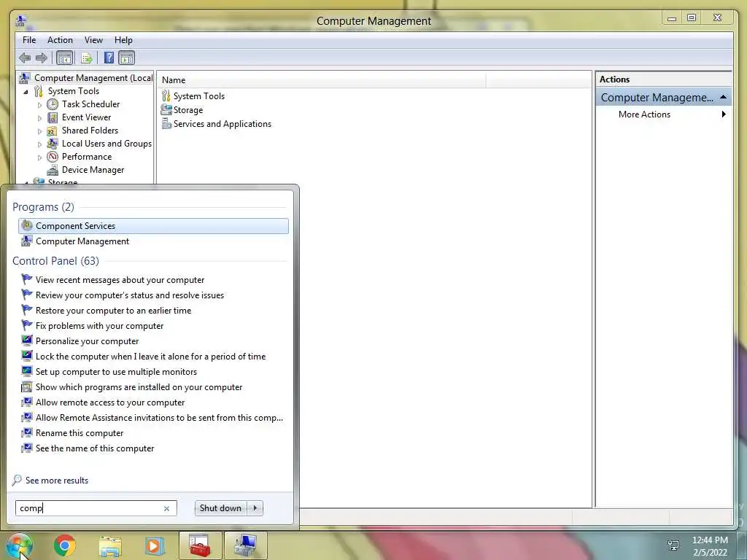
Task: Click Component Services gear icon in results
Action: click(27, 225)
